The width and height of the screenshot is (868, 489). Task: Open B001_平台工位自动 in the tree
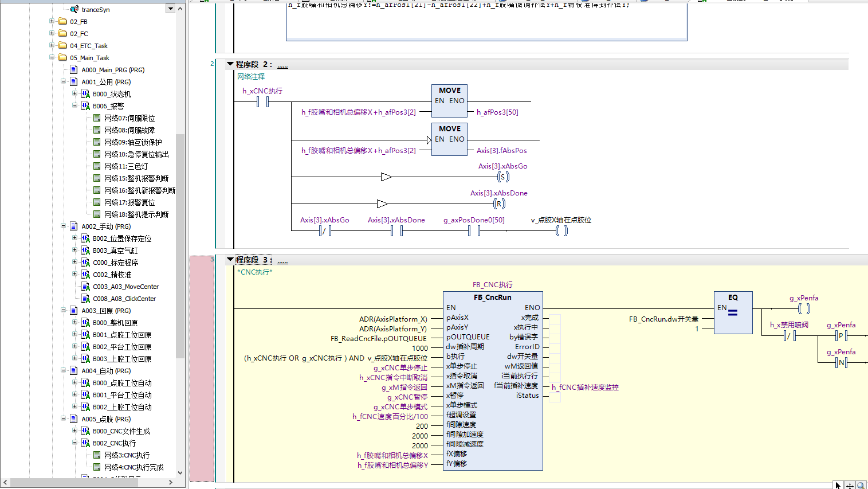tap(122, 395)
